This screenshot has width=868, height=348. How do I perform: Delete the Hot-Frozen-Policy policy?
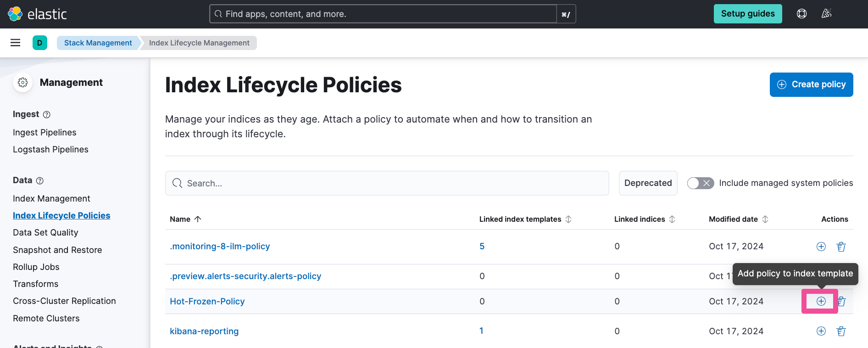(x=842, y=301)
